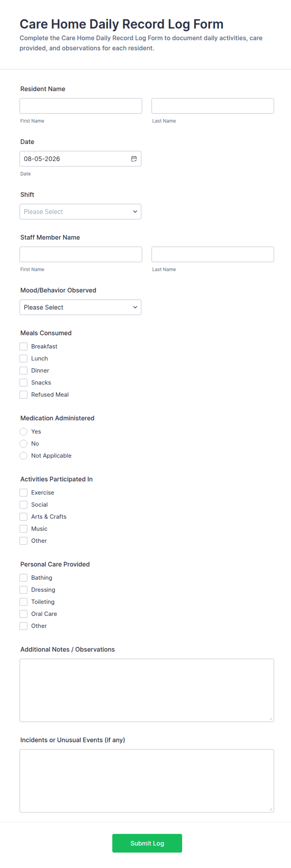Check the Music activity checkbox
Screen dimensions: 291x868
[x=23, y=529]
